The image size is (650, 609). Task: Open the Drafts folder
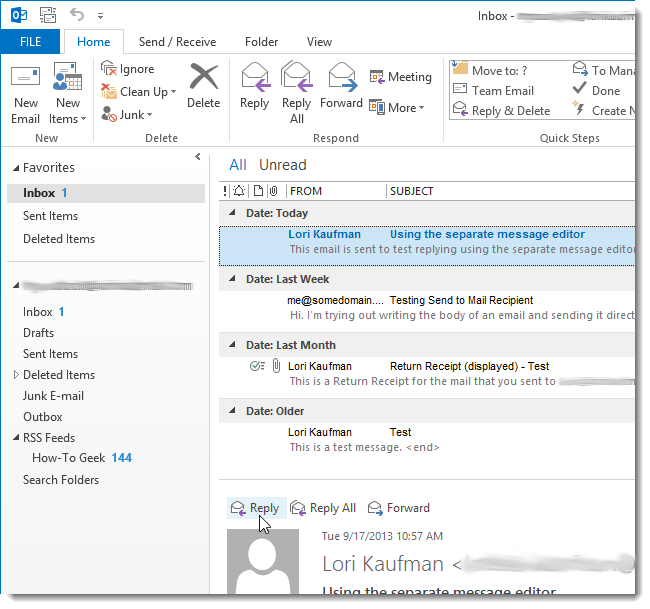(x=39, y=333)
